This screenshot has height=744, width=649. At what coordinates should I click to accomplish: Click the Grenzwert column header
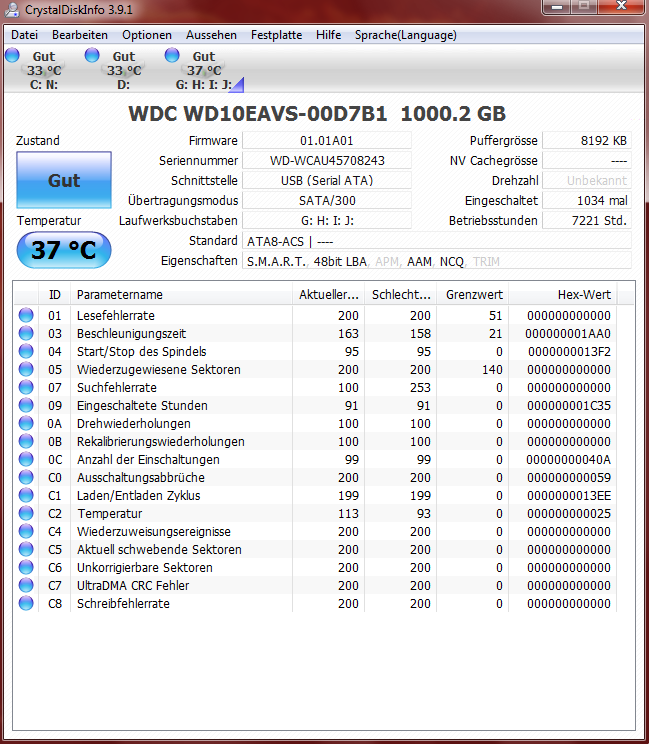[473, 295]
